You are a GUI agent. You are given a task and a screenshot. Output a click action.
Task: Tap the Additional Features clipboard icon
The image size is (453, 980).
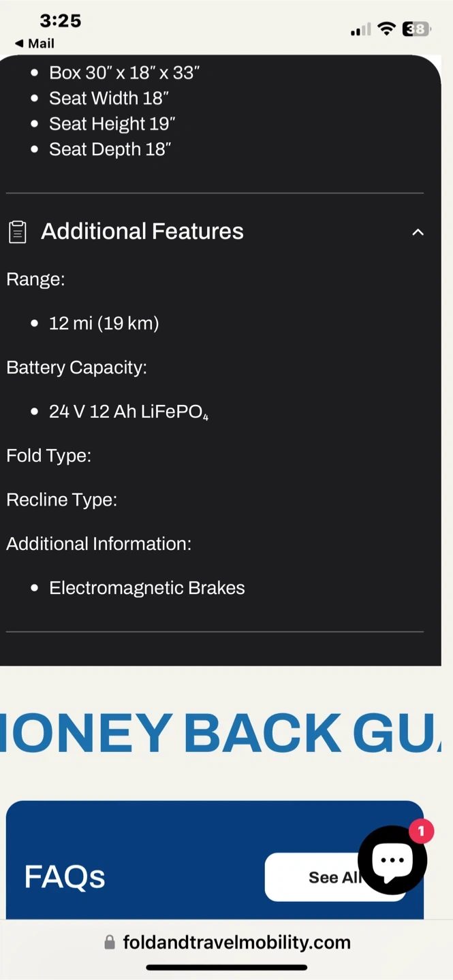coord(18,232)
